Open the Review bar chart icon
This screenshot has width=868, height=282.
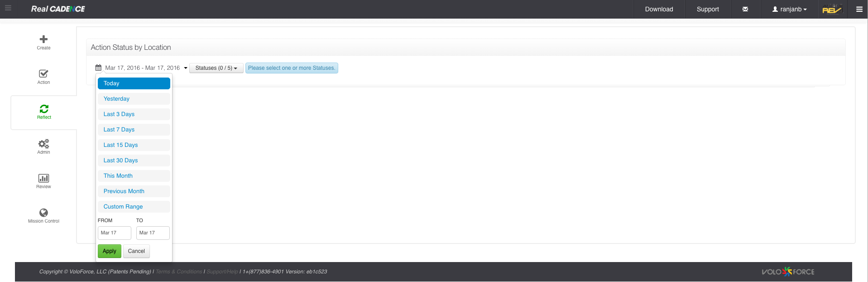(x=43, y=178)
